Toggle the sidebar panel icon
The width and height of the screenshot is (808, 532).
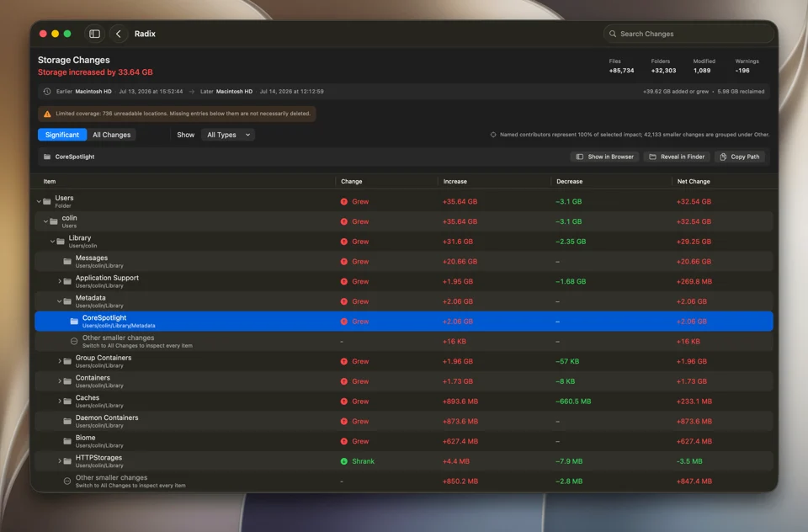[x=94, y=34]
